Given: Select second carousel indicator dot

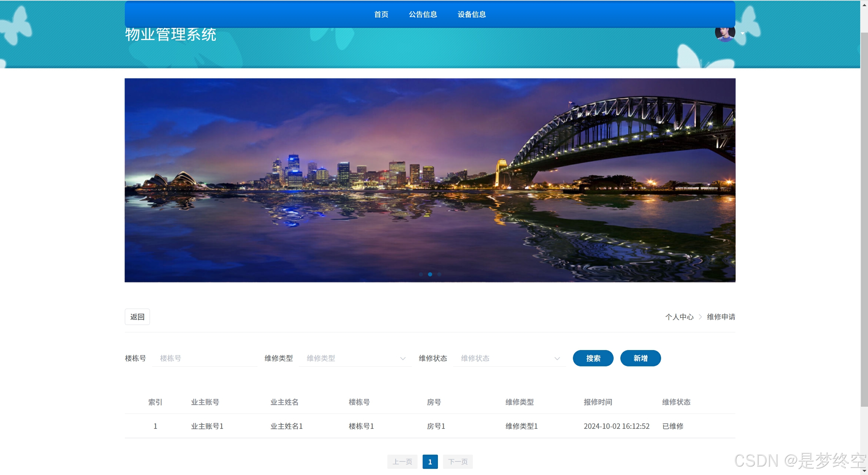Looking at the screenshot, I should click(x=430, y=274).
